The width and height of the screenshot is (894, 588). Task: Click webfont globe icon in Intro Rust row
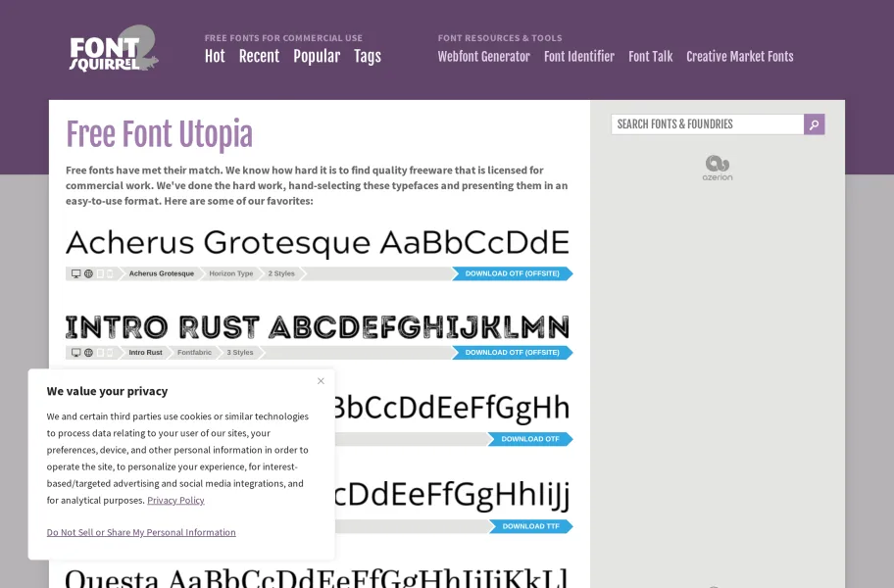pos(88,353)
